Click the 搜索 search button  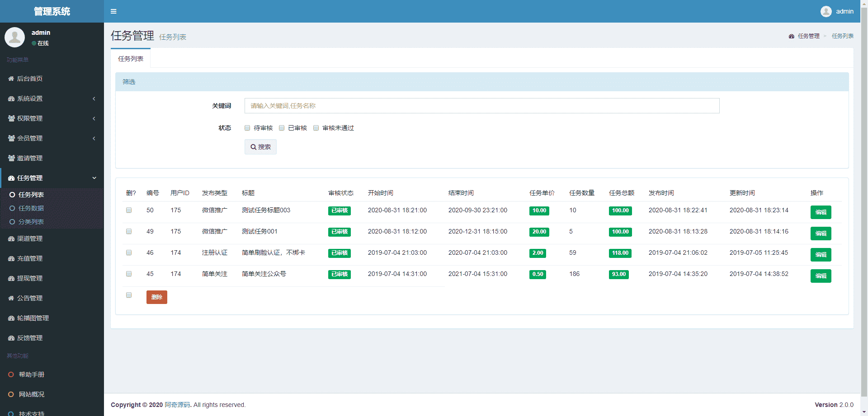click(x=260, y=147)
